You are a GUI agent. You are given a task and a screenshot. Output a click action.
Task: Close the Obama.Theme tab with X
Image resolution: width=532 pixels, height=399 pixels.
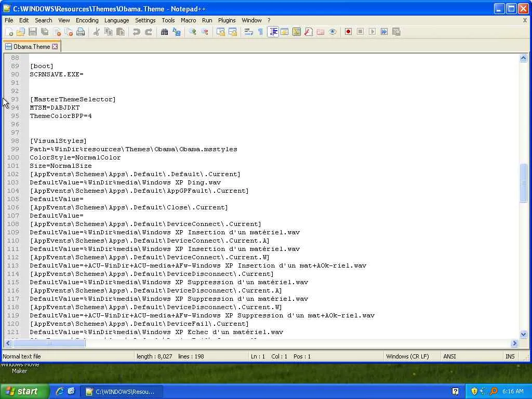tap(55, 46)
